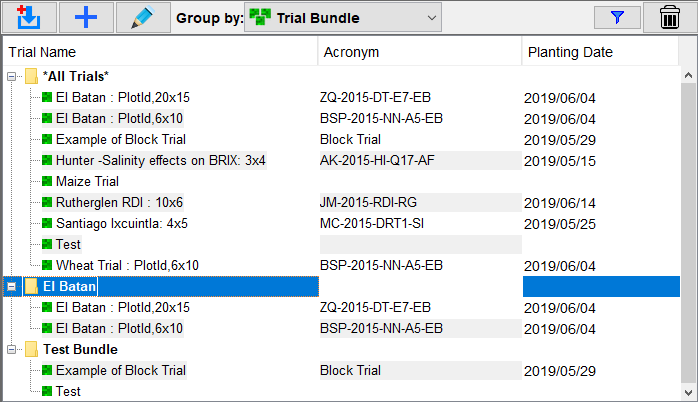Image resolution: width=698 pixels, height=402 pixels.
Task: Sort by Trial Name column header
Action: (x=160, y=52)
